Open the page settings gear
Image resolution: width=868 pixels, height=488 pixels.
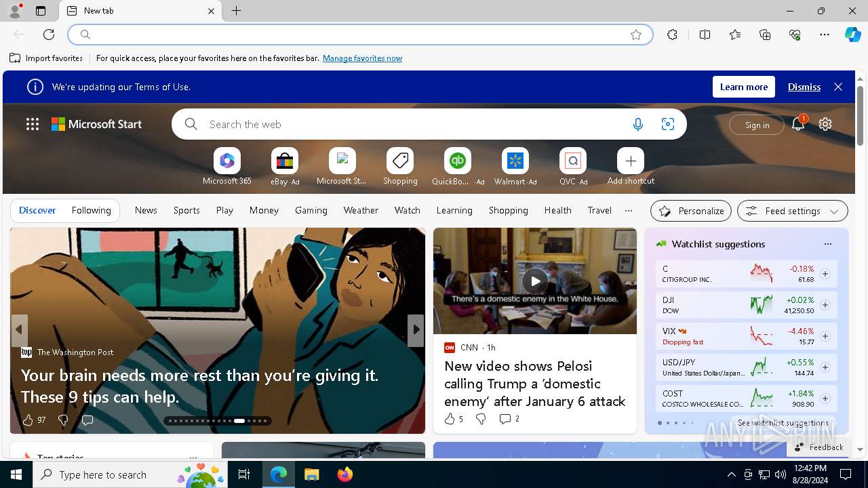coord(825,124)
